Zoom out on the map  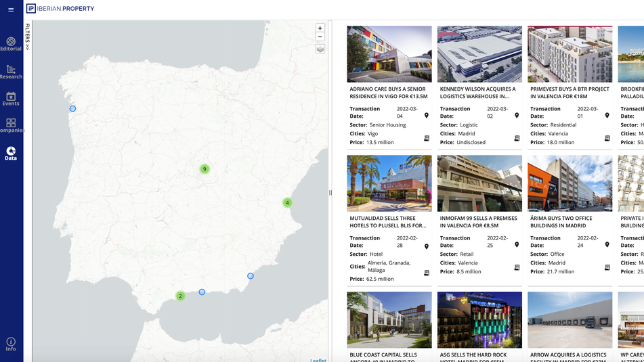point(320,37)
